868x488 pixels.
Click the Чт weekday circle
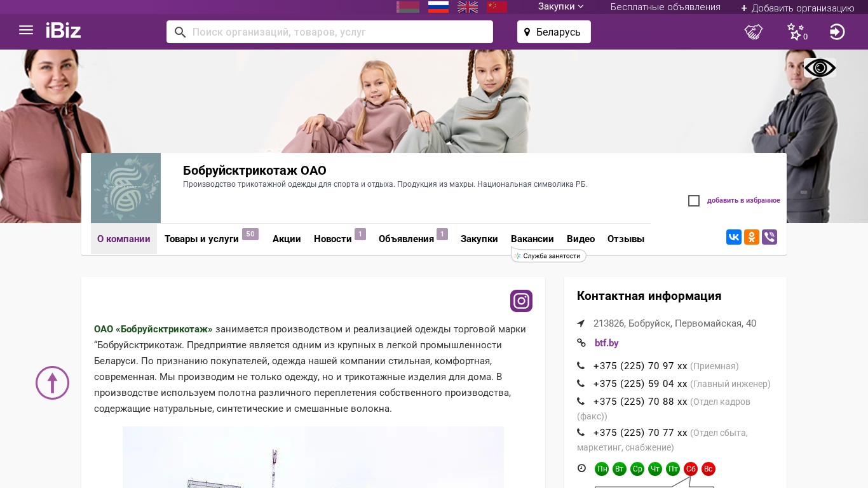(x=655, y=469)
